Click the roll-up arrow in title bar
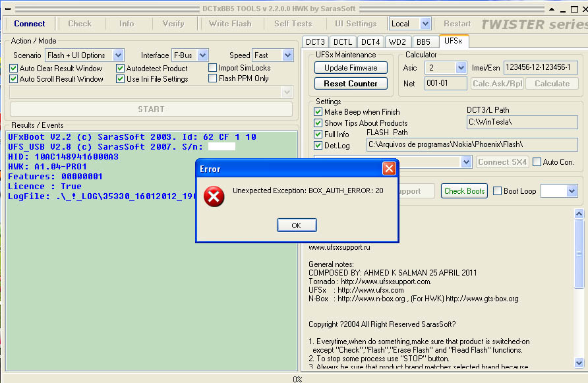This screenshot has width=588, height=383. (552, 9)
